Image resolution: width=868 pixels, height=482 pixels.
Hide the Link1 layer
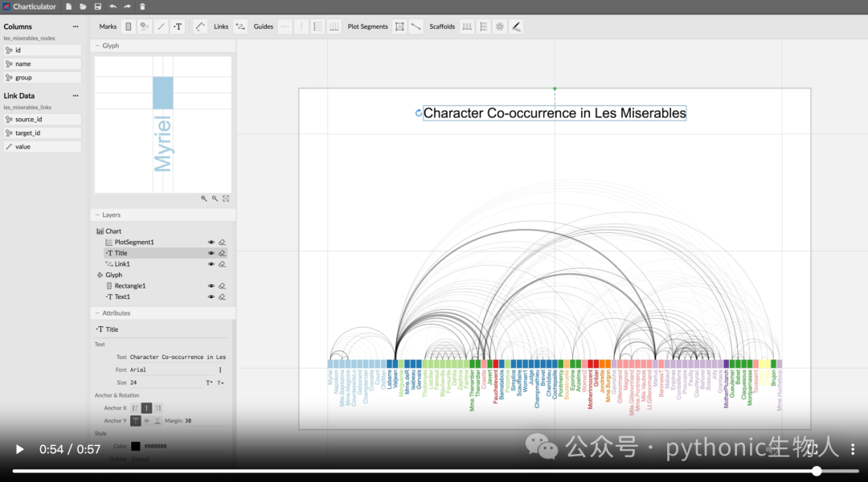click(211, 264)
